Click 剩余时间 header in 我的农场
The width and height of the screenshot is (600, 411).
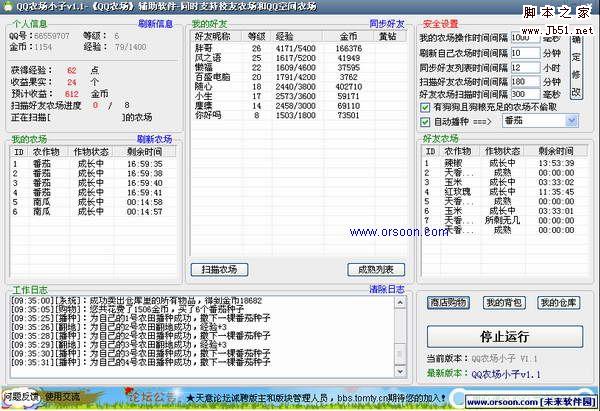click(x=145, y=152)
